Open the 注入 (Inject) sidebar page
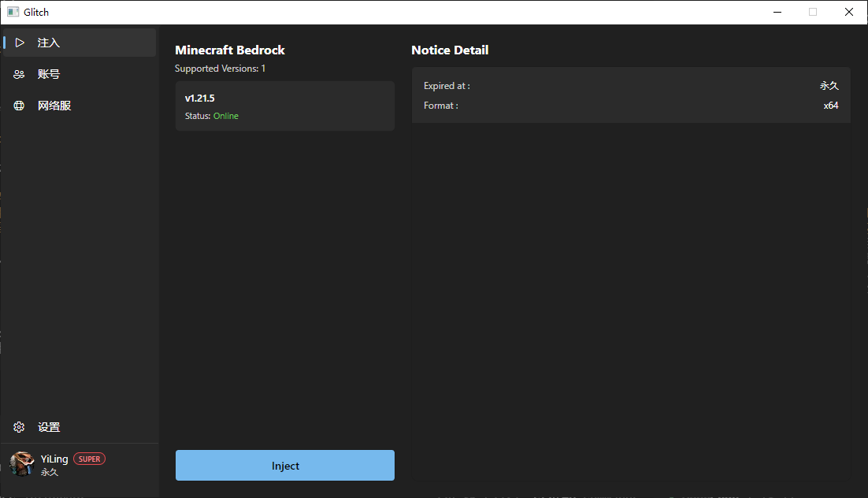The width and height of the screenshot is (868, 498). [x=80, y=43]
